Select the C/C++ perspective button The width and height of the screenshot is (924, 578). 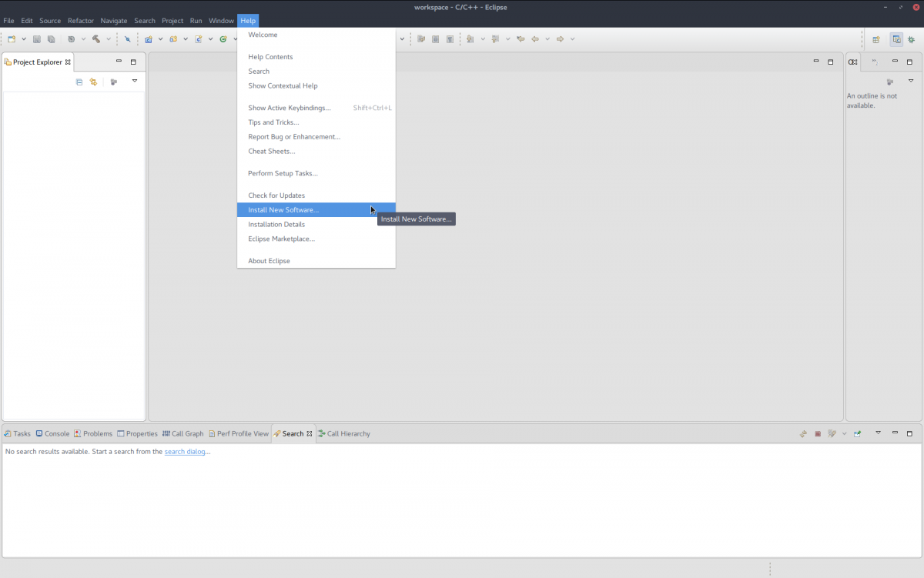896,39
